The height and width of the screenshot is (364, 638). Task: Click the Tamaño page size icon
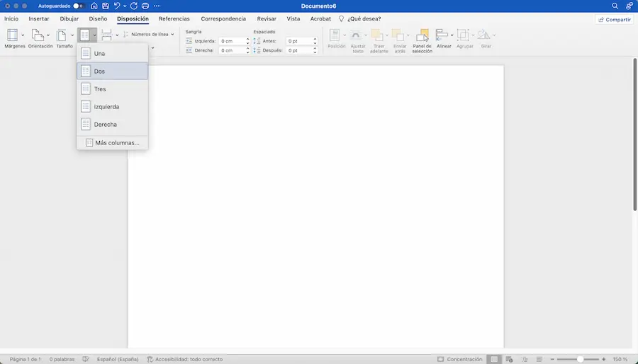(x=62, y=35)
